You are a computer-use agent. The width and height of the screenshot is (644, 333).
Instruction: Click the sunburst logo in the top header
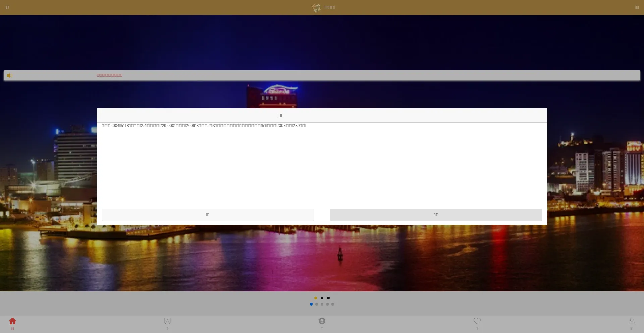(x=316, y=8)
